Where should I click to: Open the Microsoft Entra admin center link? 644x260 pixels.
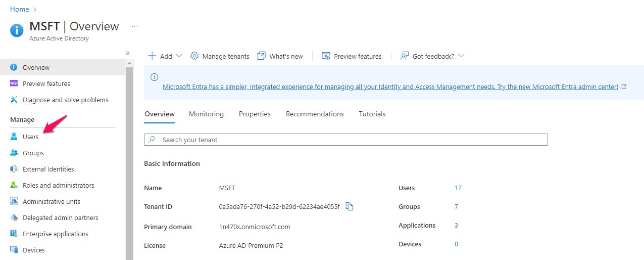pyautogui.click(x=390, y=86)
